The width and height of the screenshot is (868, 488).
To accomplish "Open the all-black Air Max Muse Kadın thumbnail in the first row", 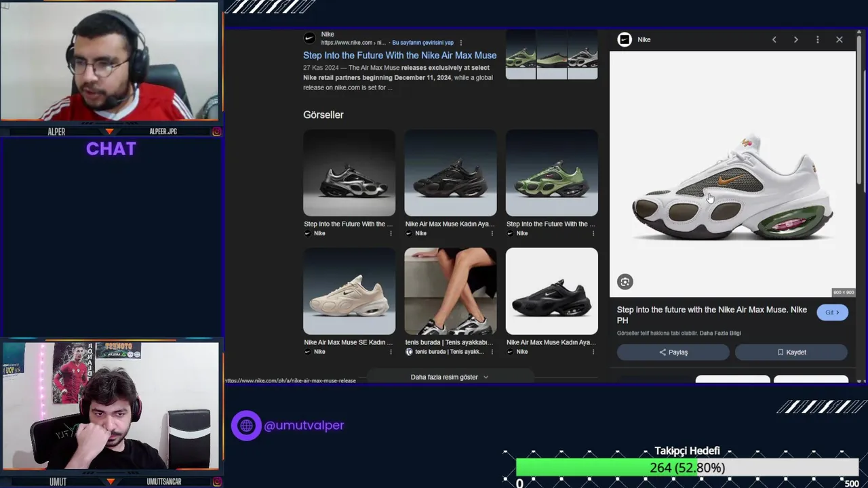I will 450,173.
